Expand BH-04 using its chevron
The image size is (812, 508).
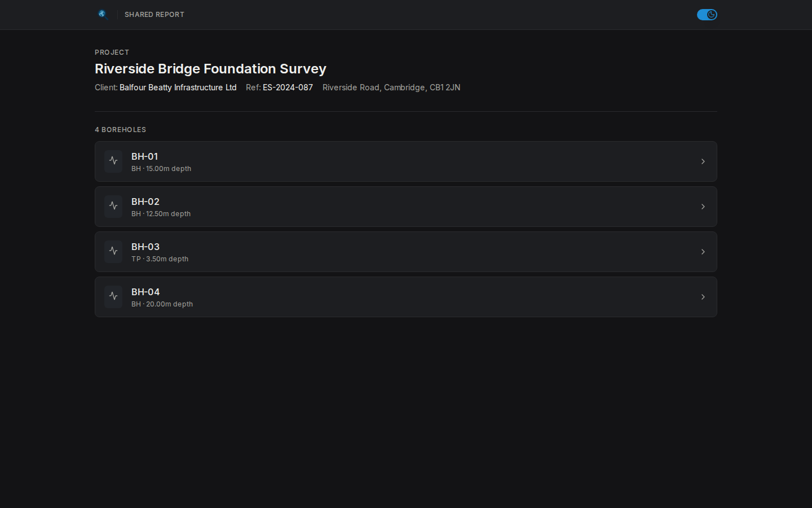tap(703, 297)
